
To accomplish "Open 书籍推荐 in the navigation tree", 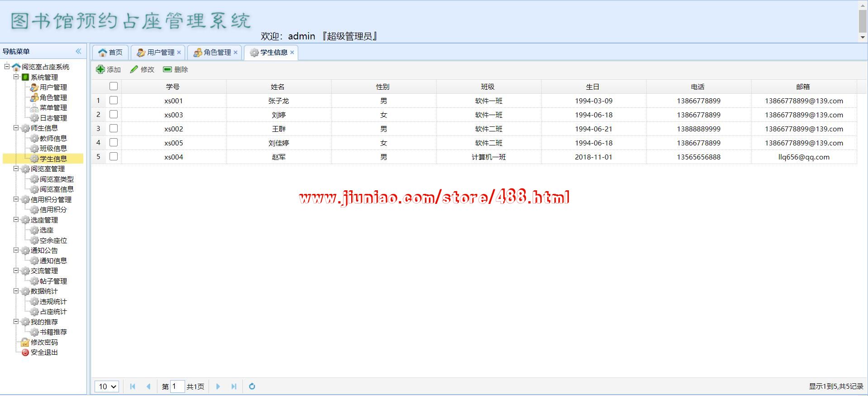I will pos(53,332).
